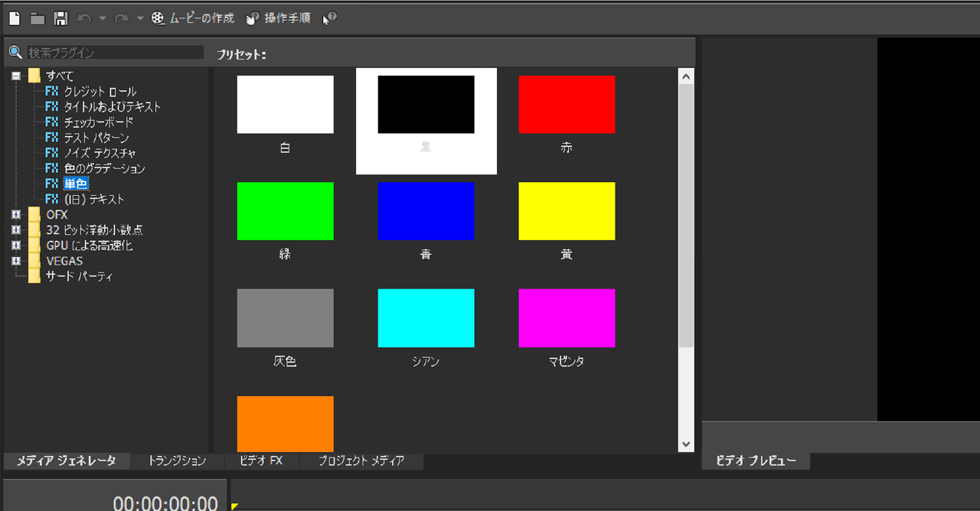The height and width of the screenshot is (511, 980).
Task: Choose the 灰色 gray preset
Action: 285,318
